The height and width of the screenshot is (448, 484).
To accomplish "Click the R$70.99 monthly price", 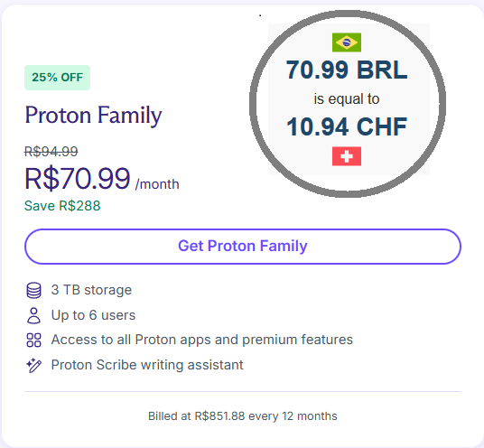I will 78,179.
